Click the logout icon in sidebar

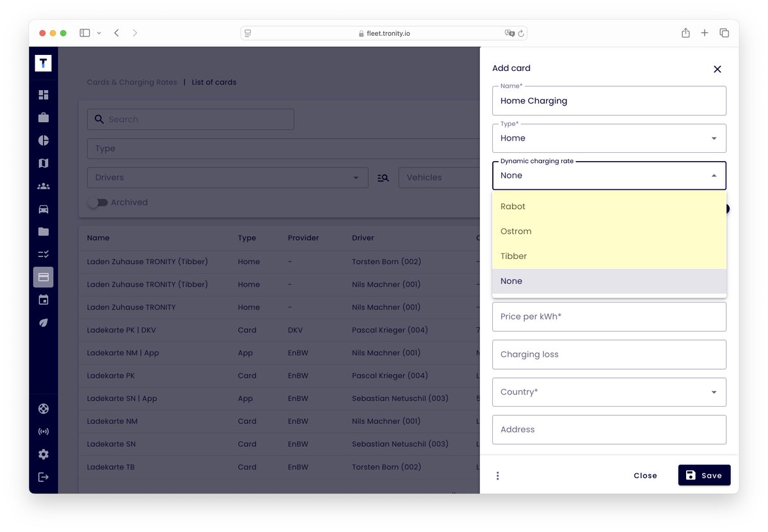(x=44, y=477)
